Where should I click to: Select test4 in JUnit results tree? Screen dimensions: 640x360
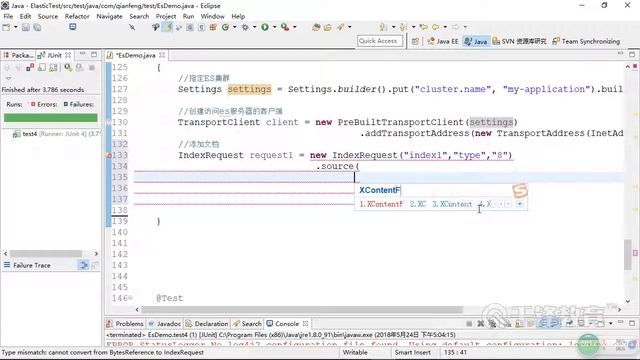coord(56,134)
